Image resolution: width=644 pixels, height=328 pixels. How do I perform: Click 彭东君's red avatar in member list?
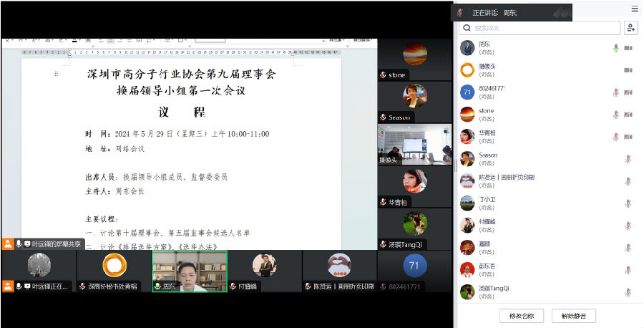pos(467,270)
